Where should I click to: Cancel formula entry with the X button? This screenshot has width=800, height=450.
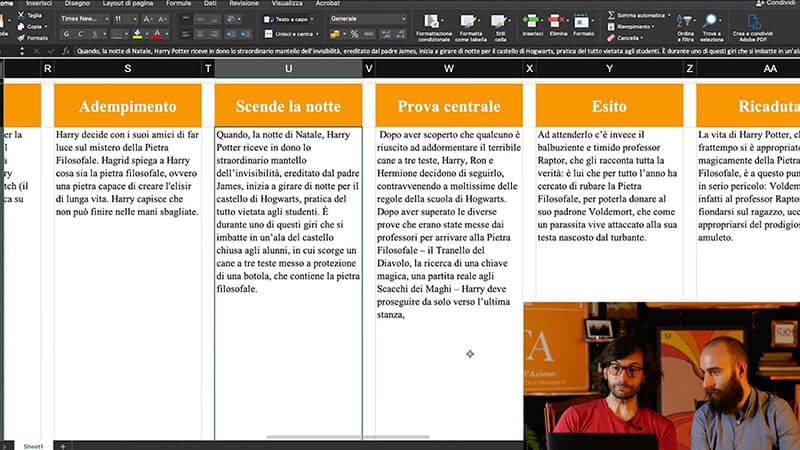pyautogui.click(x=36, y=51)
